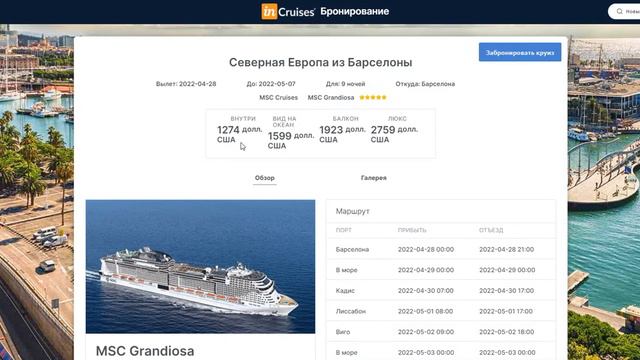Click the Бронирование header text
The image size is (640, 360).
click(x=354, y=11)
